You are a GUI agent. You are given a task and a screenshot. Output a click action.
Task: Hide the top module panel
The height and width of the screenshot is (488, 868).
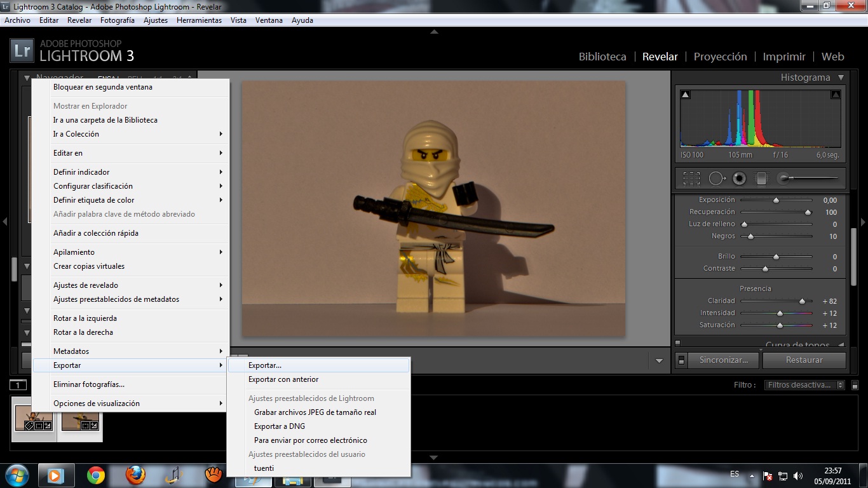(434, 31)
